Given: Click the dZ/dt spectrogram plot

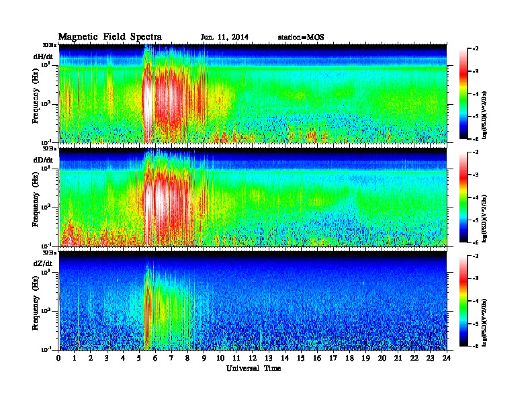Looking at the screenshot, I should 253,300.
